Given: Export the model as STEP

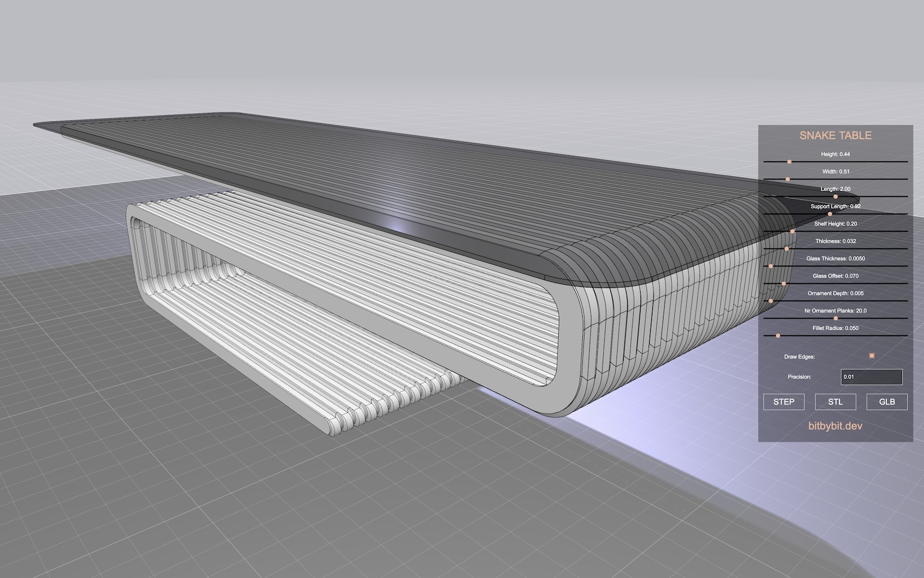Looking at the screenshot, I should (x=784, y=402).
